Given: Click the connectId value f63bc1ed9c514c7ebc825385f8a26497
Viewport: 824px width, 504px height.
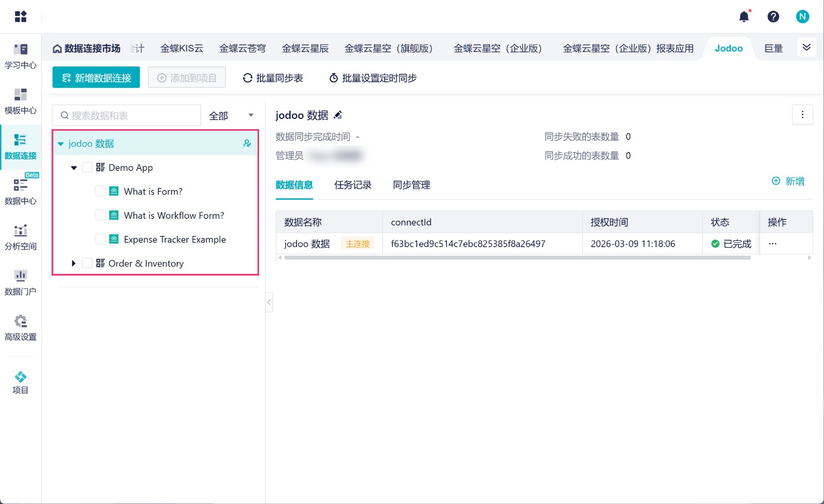Looking at the screenshot, I should pyautogui.click(x=468, y=244).
